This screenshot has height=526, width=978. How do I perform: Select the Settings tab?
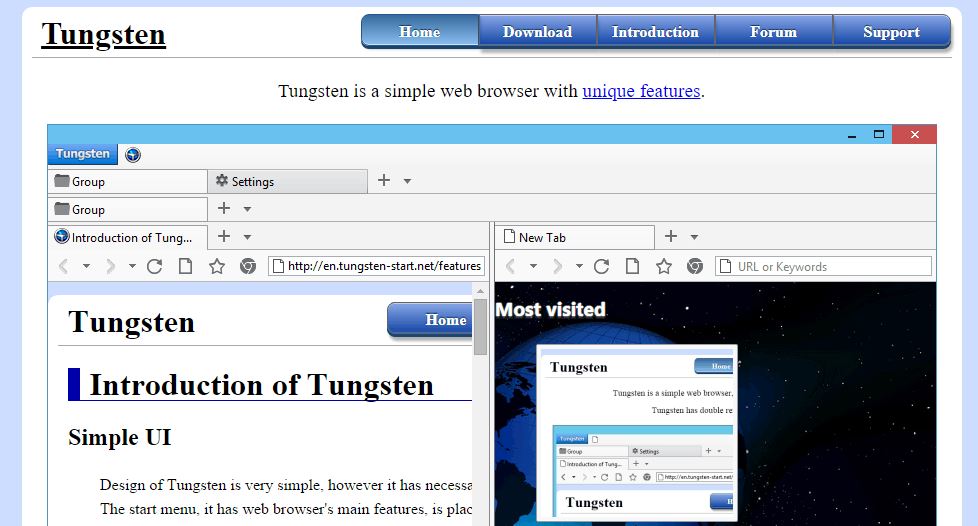[288, 182]
